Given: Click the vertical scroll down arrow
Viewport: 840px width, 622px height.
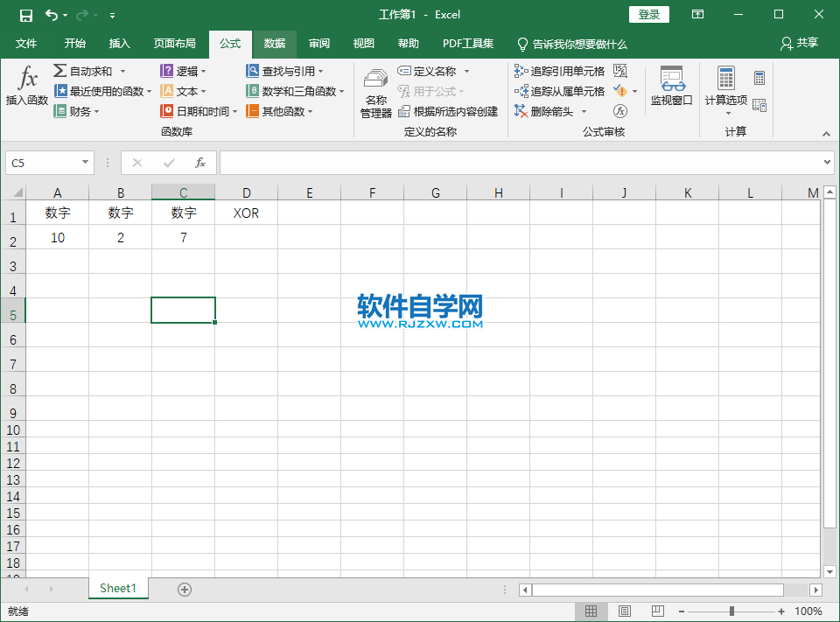Looking at the screenshot, I should (x=829, y=571).
